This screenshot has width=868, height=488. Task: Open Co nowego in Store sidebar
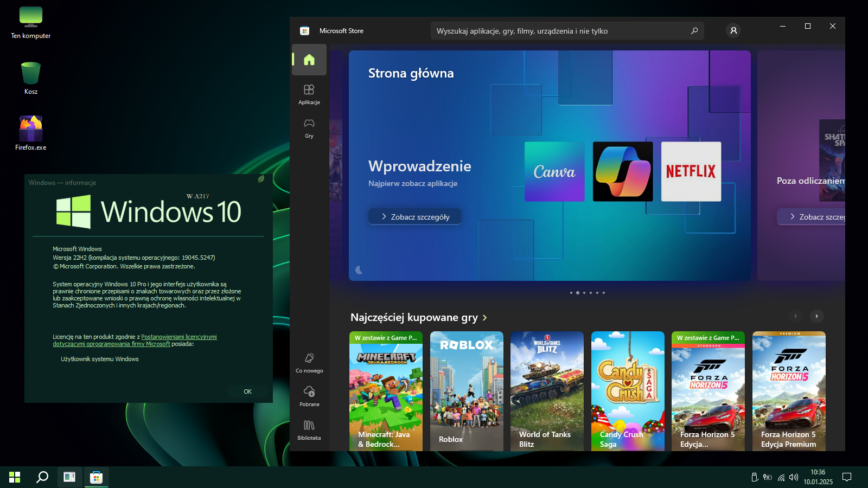[309, 362]
